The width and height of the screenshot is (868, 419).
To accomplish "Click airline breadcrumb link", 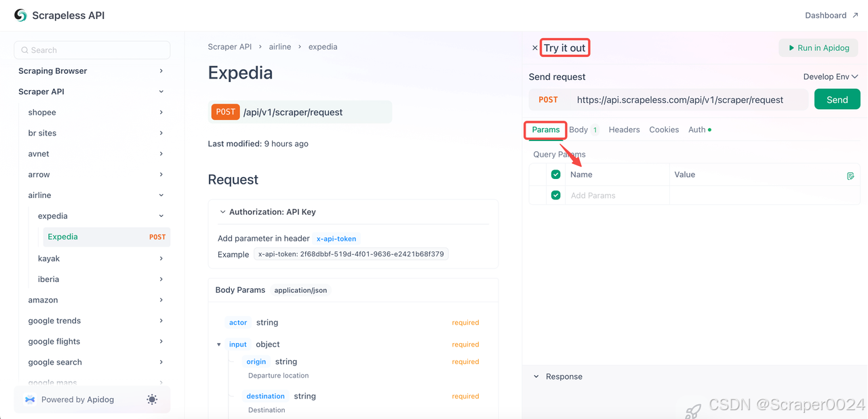I will point(280,47).
